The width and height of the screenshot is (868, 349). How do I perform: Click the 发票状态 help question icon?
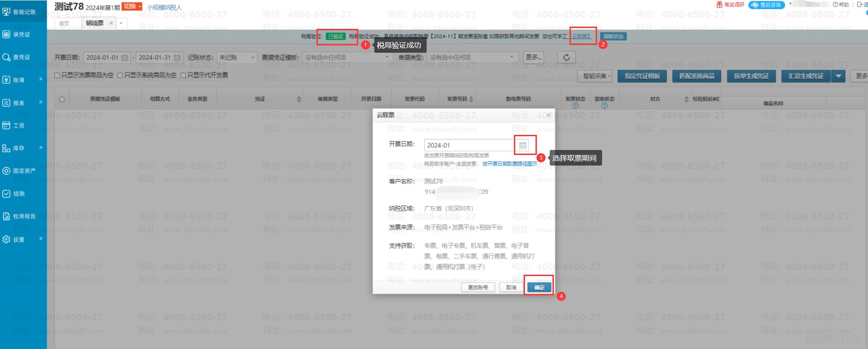click(575, 106)
